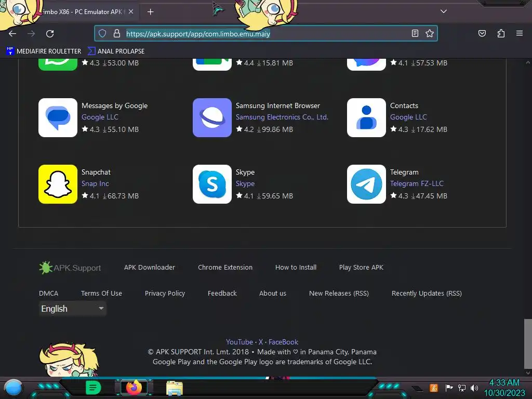Switch to Firefox in the taskbar
The width and height of the screenshot is (532, 399).
pos(134,388)
